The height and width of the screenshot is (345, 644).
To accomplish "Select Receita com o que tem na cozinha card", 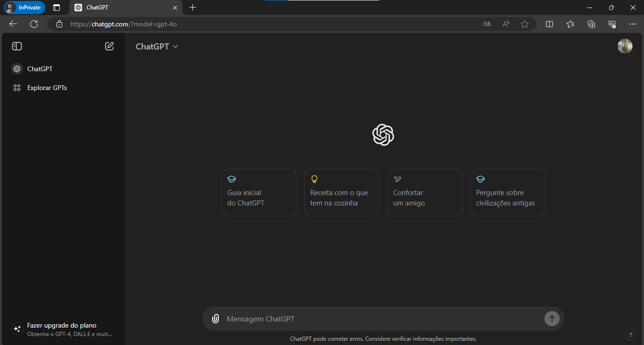I will [x=342, y=192].
